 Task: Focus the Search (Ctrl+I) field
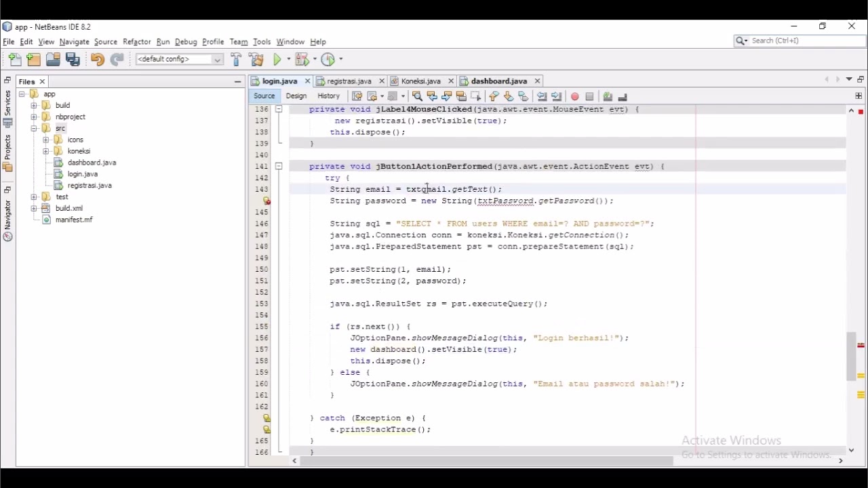[800, 41]
